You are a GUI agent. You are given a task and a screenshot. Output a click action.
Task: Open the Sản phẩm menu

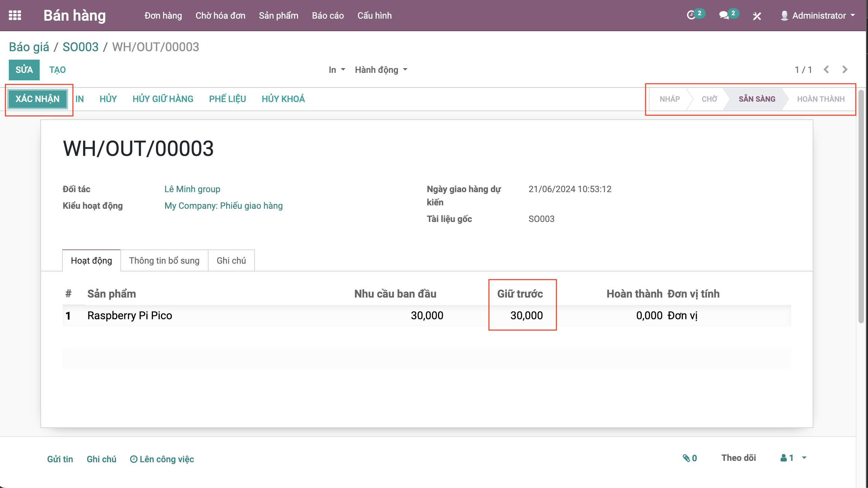(278, 16)
